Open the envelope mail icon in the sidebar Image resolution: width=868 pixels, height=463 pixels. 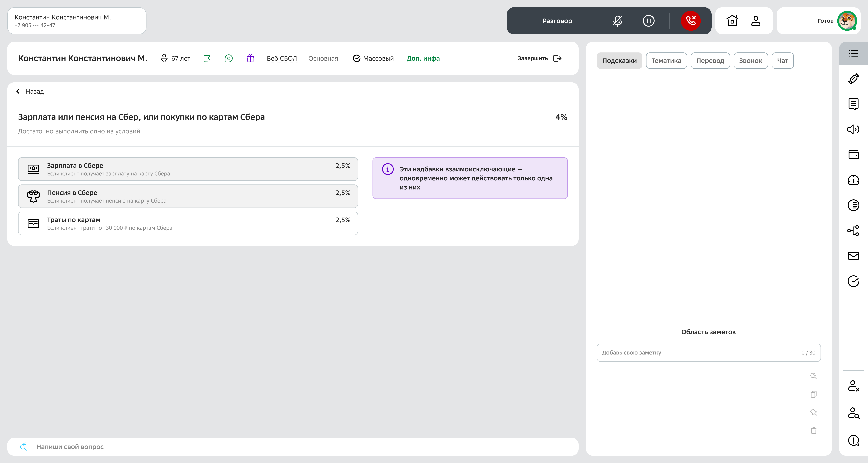tap(853, 256)
